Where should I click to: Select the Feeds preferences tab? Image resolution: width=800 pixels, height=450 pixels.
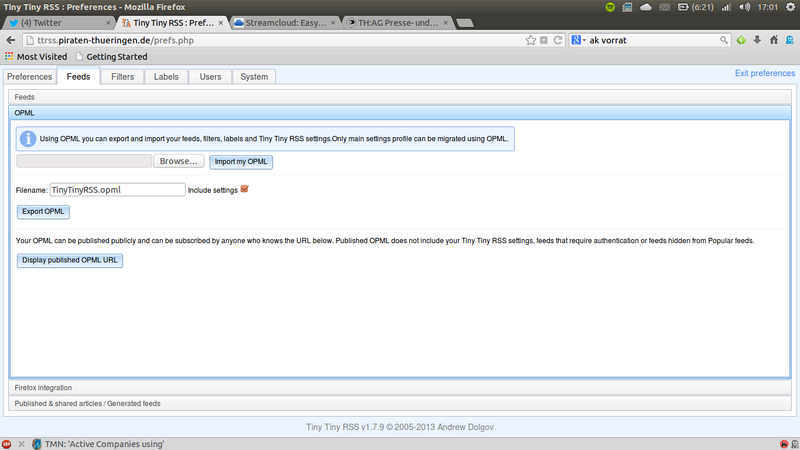[78, 77]
